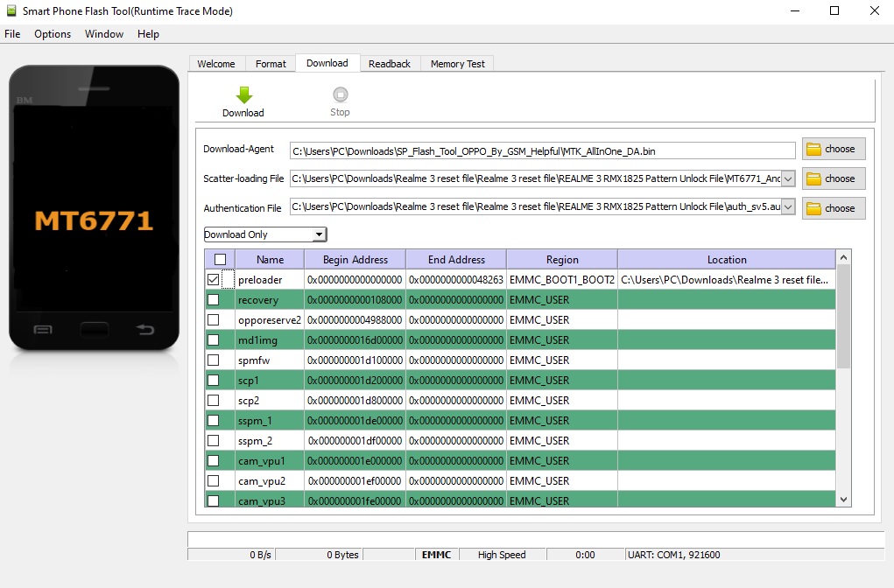Check the sspm_2 partition checkbox
894x588 pixels.
(x=214, y=440)
